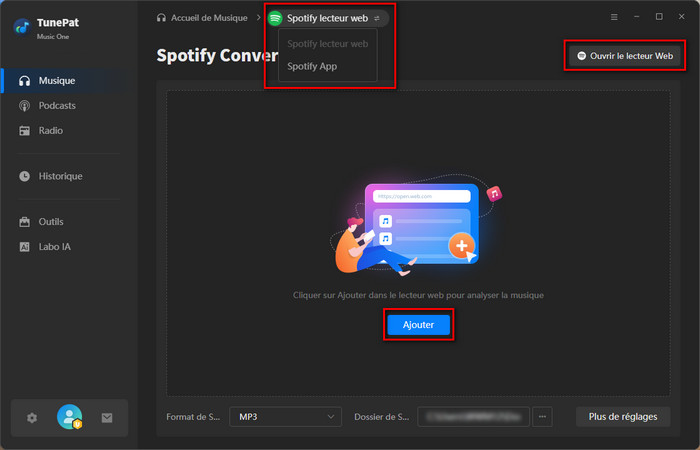Screen dimensions: 700x450
Task: Go back to Accueil de Musique
Action: pos(202,18)
